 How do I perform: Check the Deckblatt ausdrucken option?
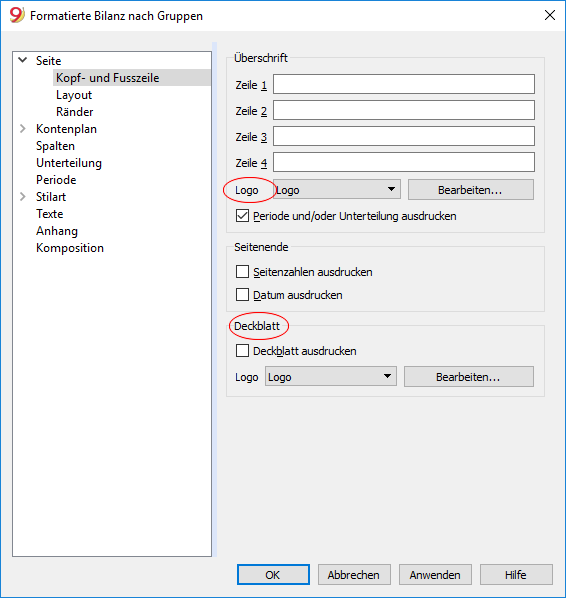pyautogui.click(x=242, y=351)
